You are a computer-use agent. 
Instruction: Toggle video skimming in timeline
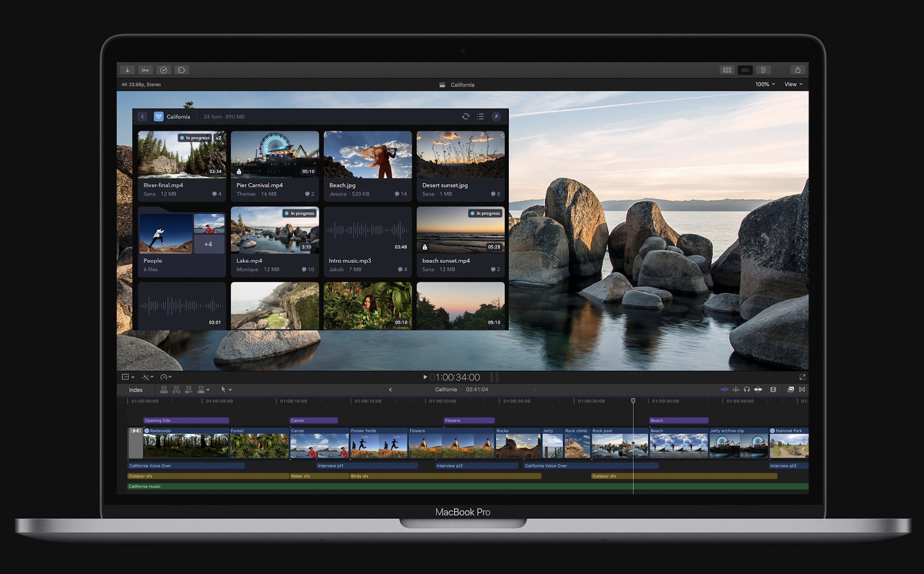(724, 390)
